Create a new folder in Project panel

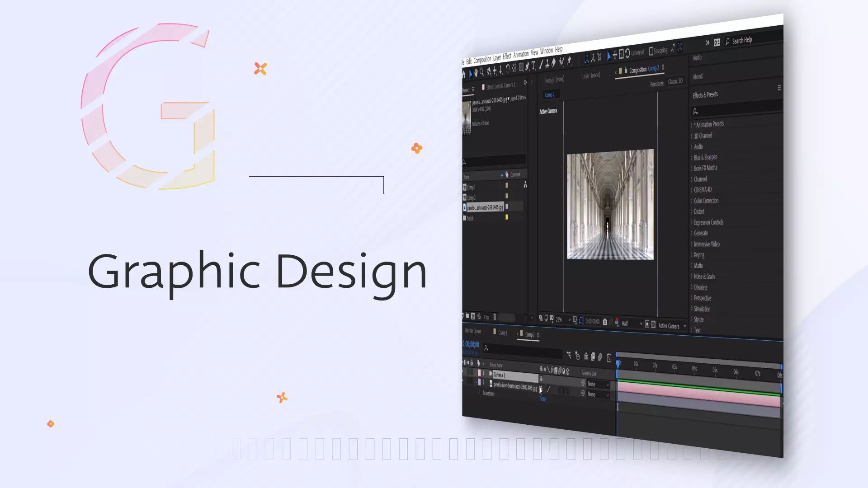pyautogui.click(x=467, y=316)
